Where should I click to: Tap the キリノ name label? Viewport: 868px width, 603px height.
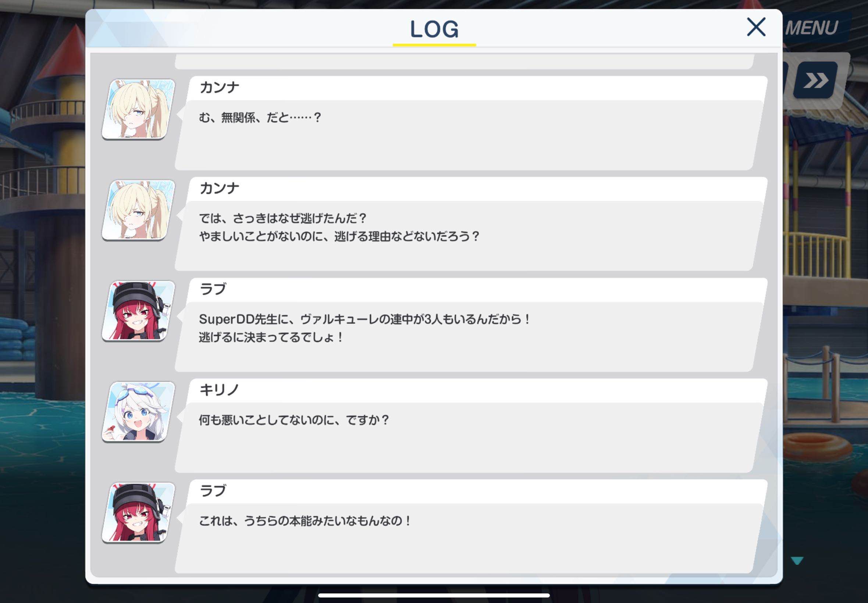click(219, 390)
